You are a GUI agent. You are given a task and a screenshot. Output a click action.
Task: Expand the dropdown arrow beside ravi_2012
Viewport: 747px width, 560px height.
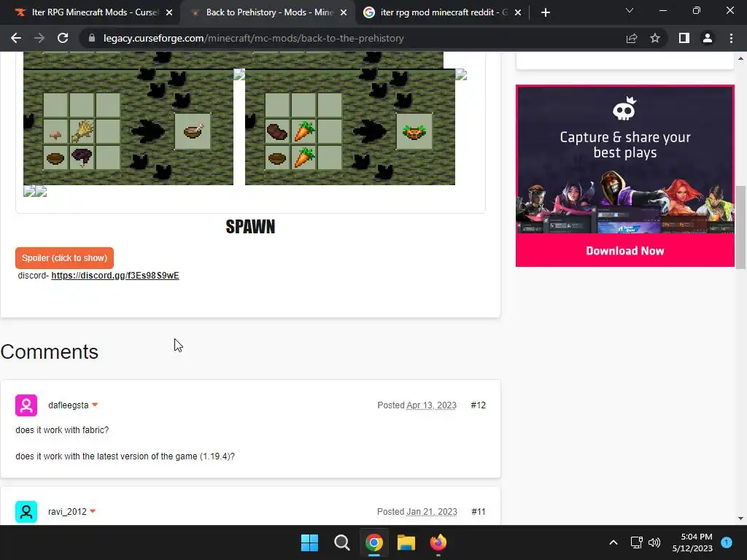click(93, 511)
